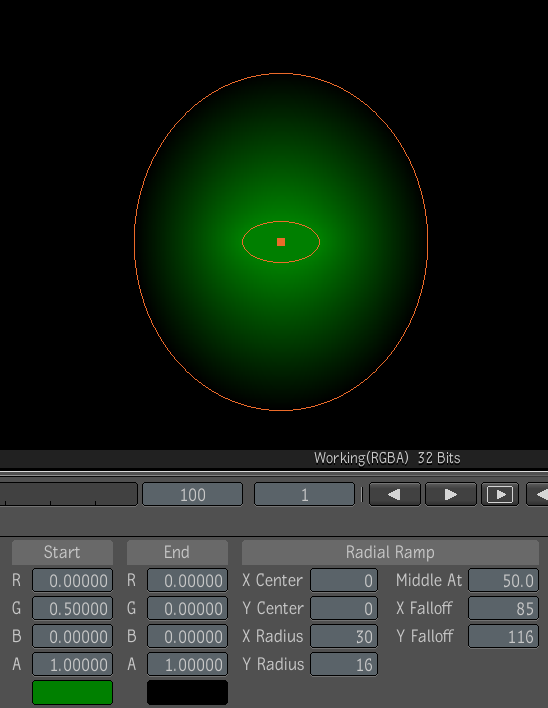
Task: Click the green Start color swatch
Action: pos(72,692)
